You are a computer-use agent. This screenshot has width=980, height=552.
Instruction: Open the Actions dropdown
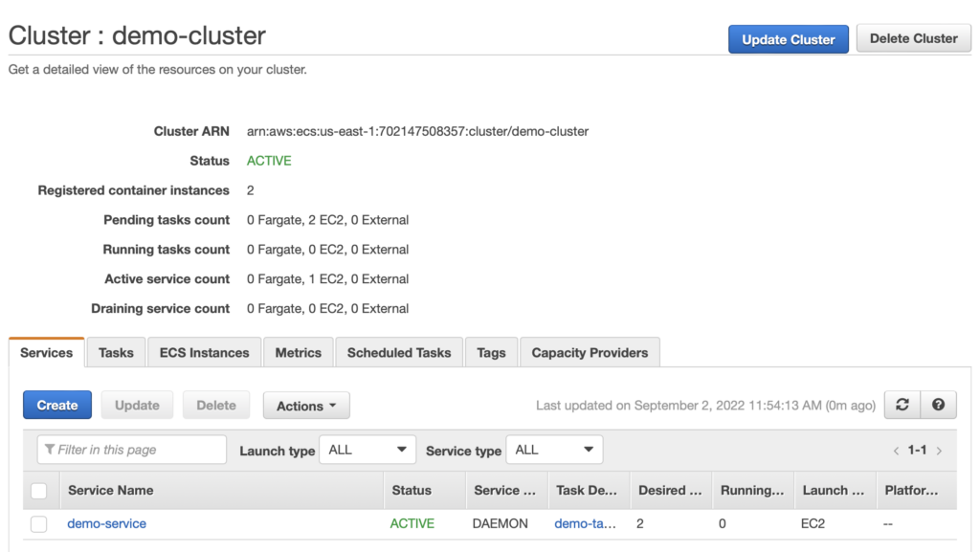click(x=306, y=406)
